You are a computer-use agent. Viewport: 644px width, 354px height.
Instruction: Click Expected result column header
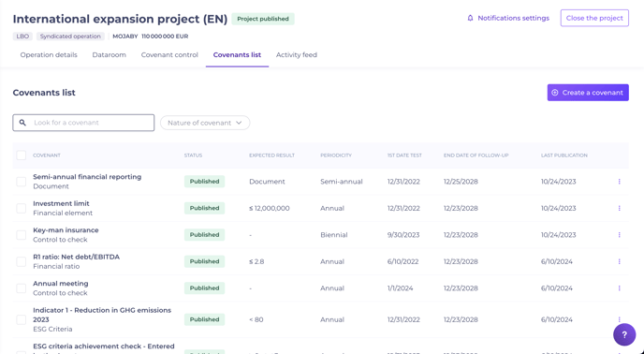(271, 155)
